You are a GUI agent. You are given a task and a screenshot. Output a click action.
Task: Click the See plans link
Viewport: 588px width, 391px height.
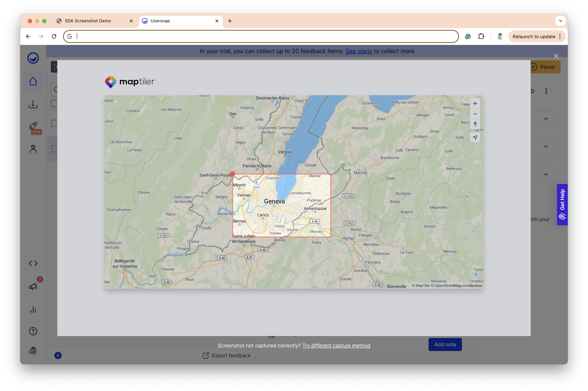click(x=358, y=51)
